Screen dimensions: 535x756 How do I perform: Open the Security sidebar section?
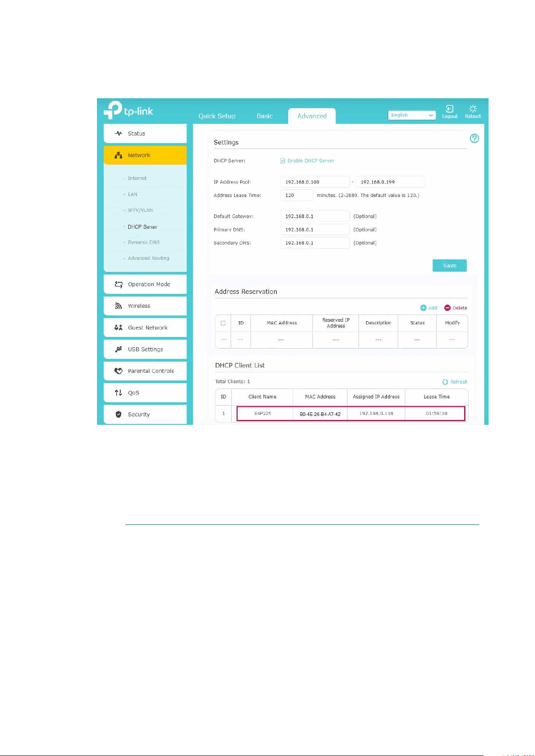[145, 415]
